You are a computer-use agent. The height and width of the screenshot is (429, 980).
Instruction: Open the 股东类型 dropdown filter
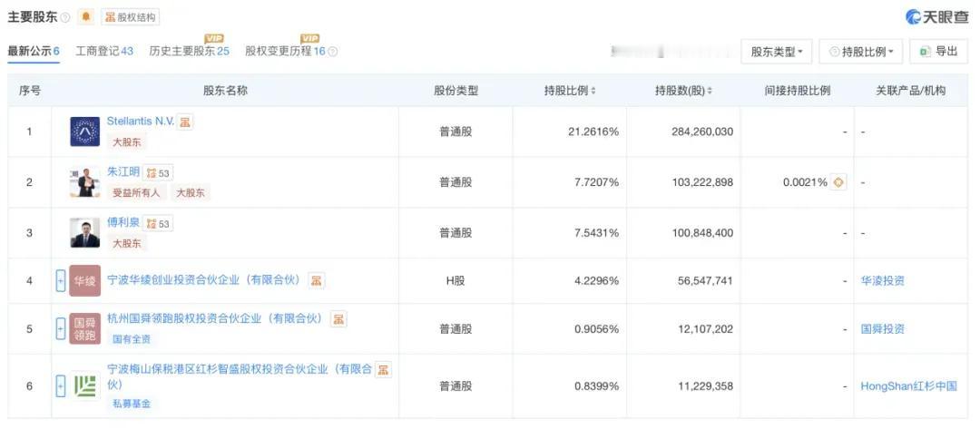tap(776, 52)
